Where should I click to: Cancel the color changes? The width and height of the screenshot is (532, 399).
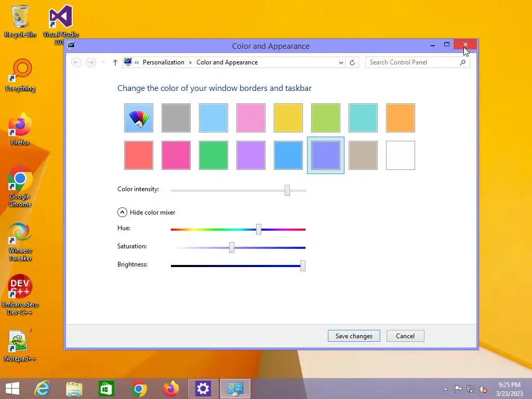[x=405, y=336]
